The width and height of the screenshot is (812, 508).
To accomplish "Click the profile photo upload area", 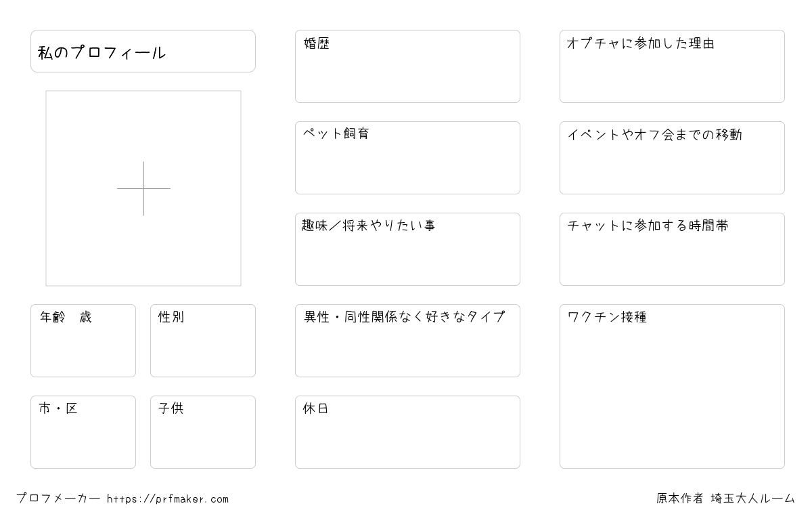I will pyautogui.click(x=143, y=188).
